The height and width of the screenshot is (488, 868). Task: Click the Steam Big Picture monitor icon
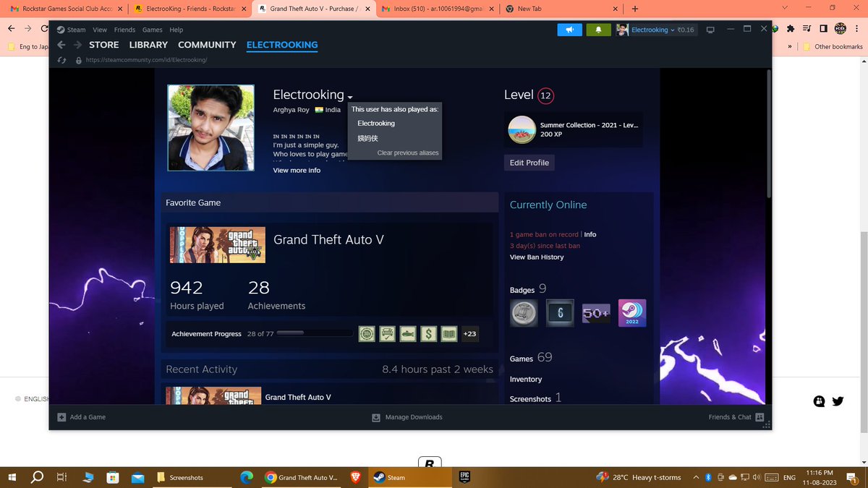710,30
